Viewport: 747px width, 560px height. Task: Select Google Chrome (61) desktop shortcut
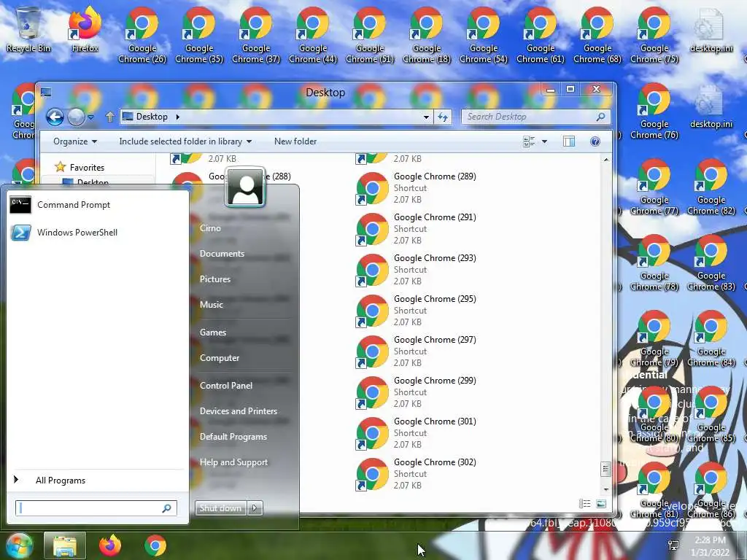pyautogui.click(x=541, y=36)
